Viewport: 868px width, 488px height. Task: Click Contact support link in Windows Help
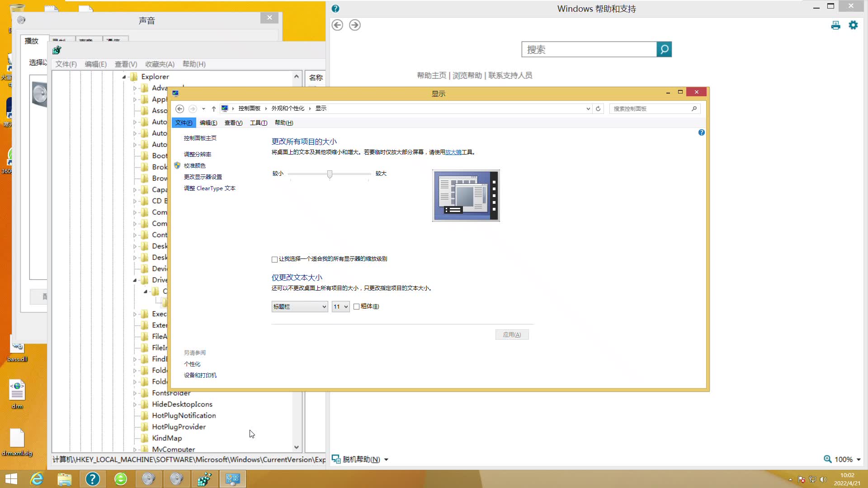510,75
